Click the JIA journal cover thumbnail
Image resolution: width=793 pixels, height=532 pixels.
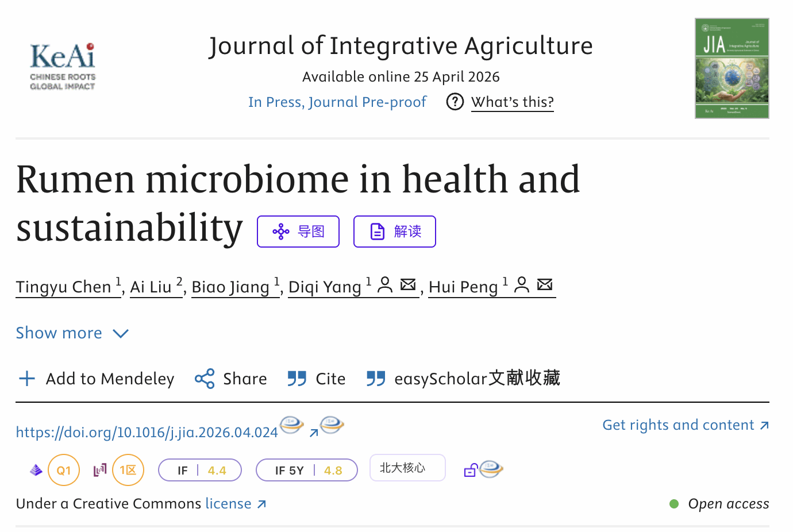[732, 68]
